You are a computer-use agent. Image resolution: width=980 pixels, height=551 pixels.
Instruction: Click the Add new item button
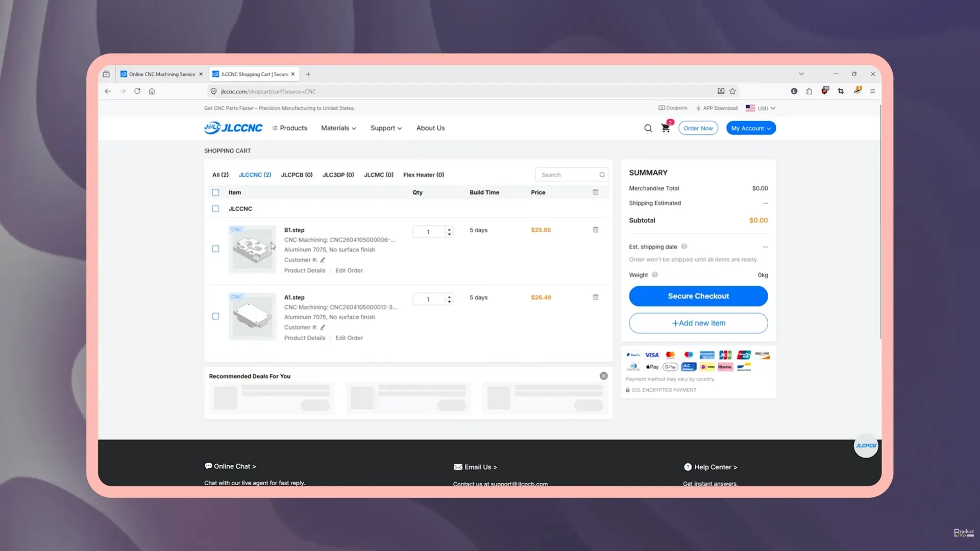(x=698, y=323)
